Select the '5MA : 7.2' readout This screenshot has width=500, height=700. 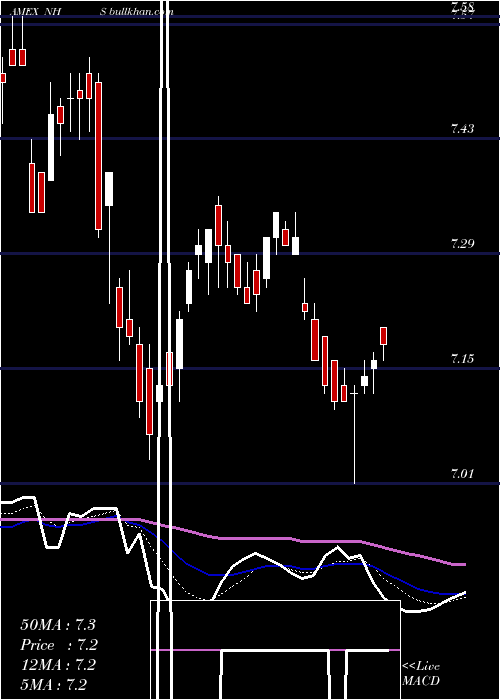pos(54,685)
